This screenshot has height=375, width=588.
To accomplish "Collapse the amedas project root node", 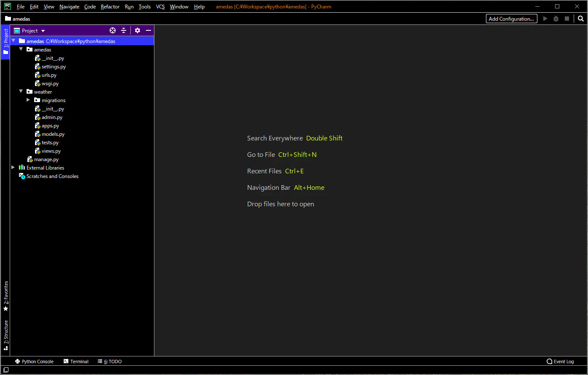I will 13,41.
